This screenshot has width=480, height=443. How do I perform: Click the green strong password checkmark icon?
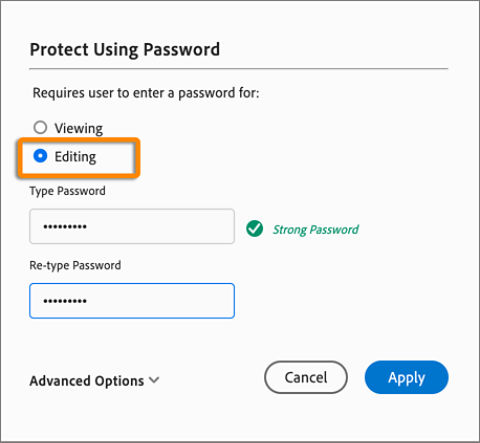pos(255,229)
